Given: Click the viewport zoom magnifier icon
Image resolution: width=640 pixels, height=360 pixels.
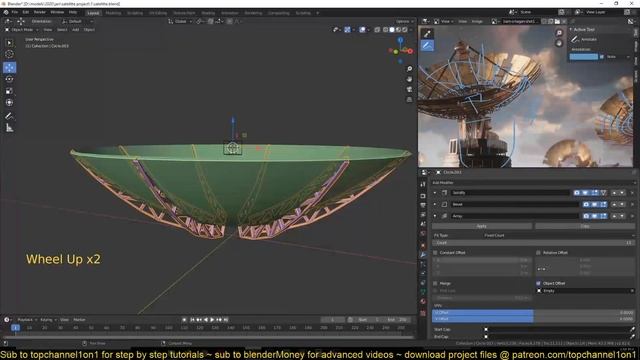Looking at the screenshot, I should pyautogui.click(x=409, y=69).
